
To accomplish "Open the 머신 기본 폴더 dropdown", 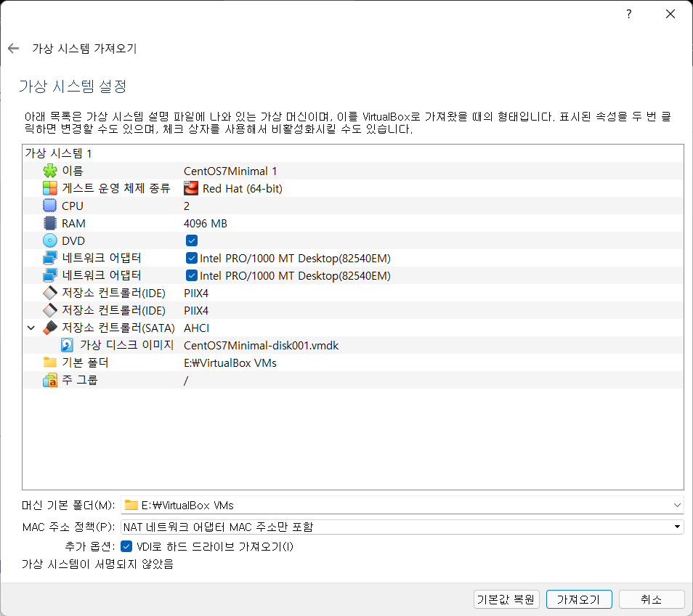I will pos(677,505).
